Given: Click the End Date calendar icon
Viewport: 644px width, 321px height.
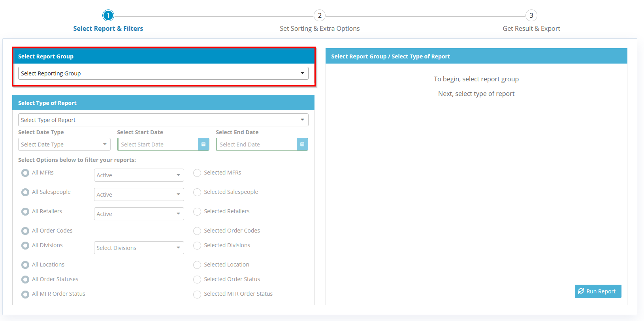Looking at the screenshot, I should pos(302,145).
